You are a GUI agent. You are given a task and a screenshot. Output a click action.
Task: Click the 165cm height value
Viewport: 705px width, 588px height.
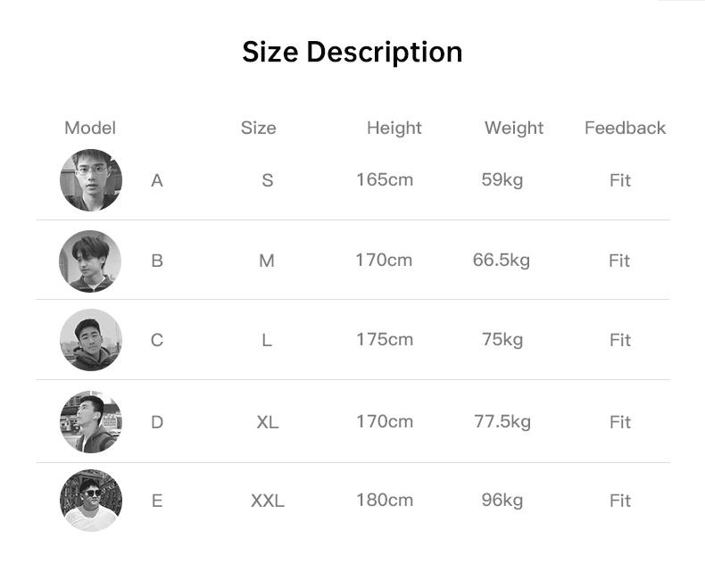(385, 179)
